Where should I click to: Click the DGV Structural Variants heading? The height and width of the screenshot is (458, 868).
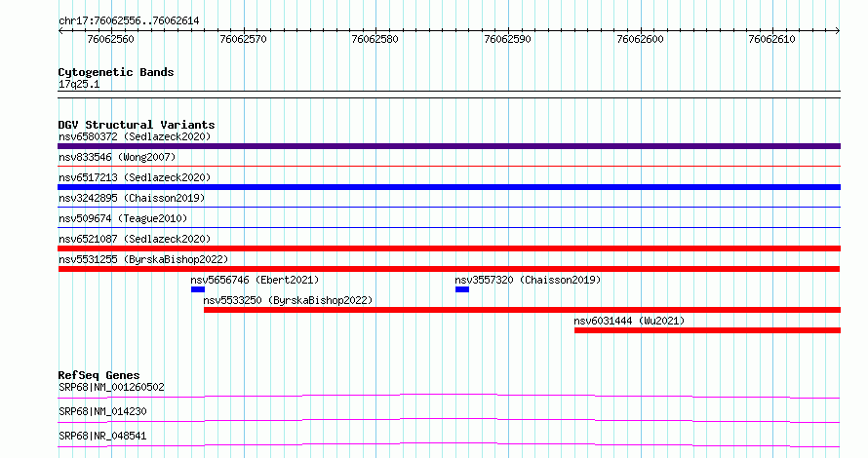point(137,125)
